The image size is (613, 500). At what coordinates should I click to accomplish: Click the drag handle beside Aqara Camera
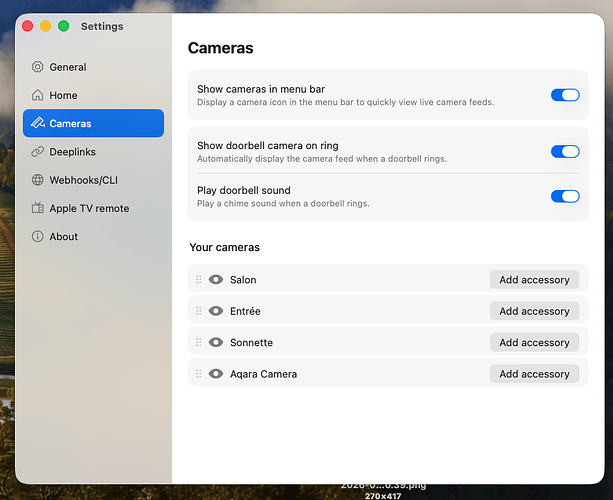point(199,374)
